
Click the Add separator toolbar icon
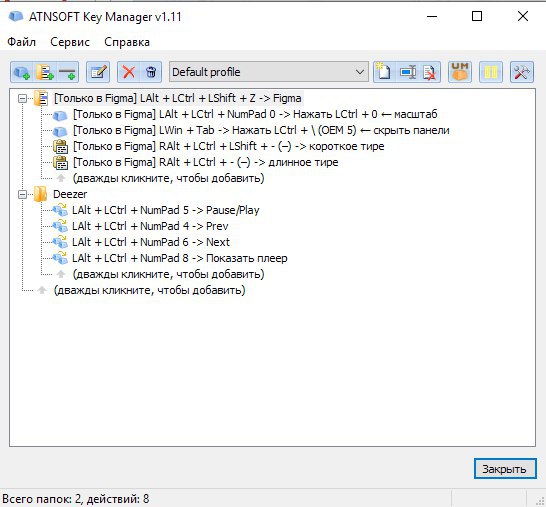point(67,72)
